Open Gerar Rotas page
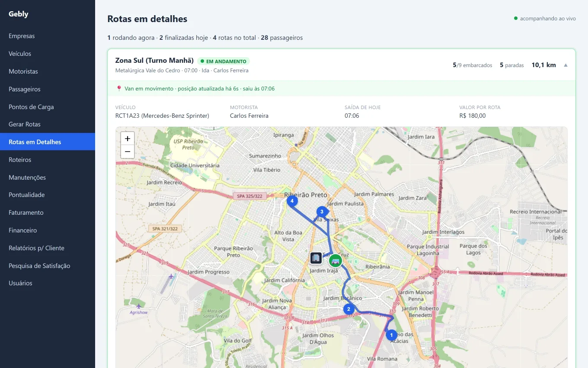 pos(48,124)
